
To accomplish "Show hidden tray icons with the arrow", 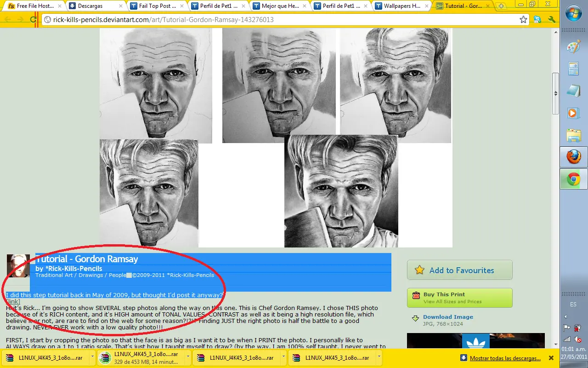I will click(565, 316).
